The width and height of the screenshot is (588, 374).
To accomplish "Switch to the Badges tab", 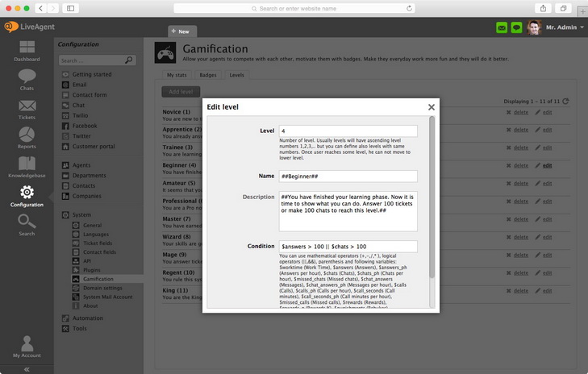I will [208, 75].
